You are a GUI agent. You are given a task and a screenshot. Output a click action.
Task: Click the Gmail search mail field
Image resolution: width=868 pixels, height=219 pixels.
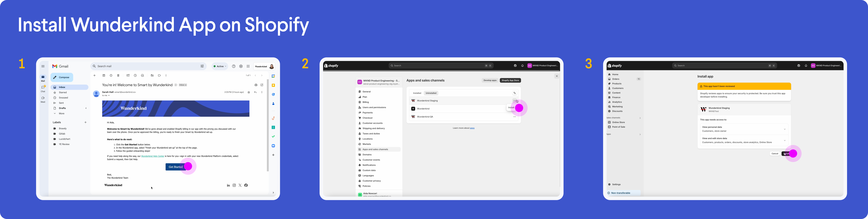[148, 66]
